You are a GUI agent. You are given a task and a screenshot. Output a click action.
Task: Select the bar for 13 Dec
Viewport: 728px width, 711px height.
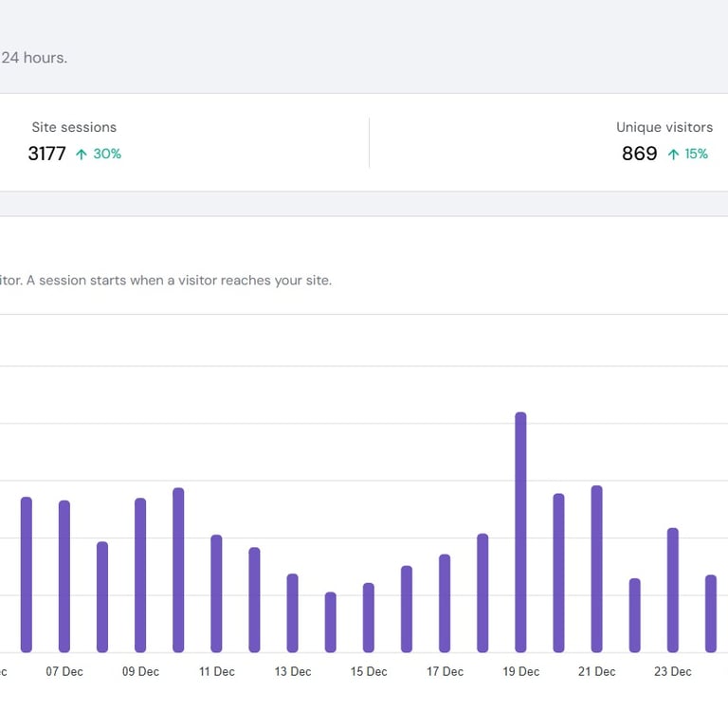[292, 612]
